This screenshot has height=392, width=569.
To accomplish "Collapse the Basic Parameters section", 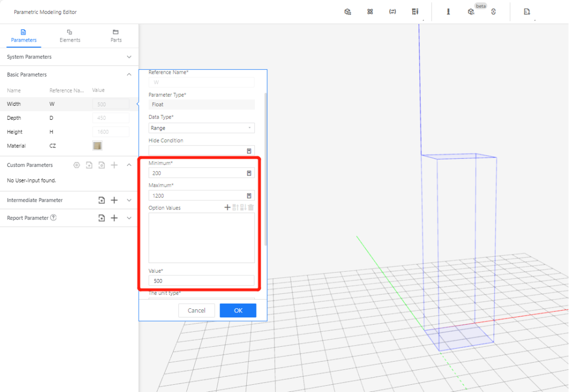I will (x=129, y=74).
